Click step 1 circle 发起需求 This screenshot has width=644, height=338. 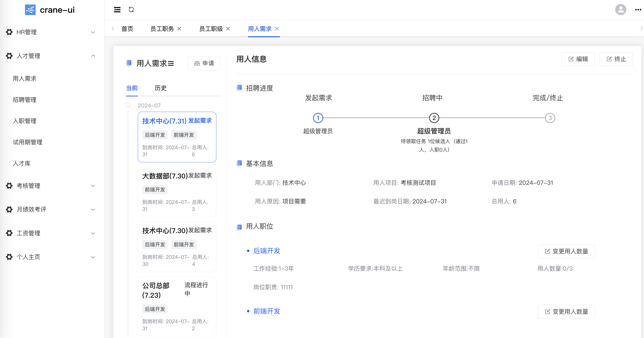click(x=318, y=118)
